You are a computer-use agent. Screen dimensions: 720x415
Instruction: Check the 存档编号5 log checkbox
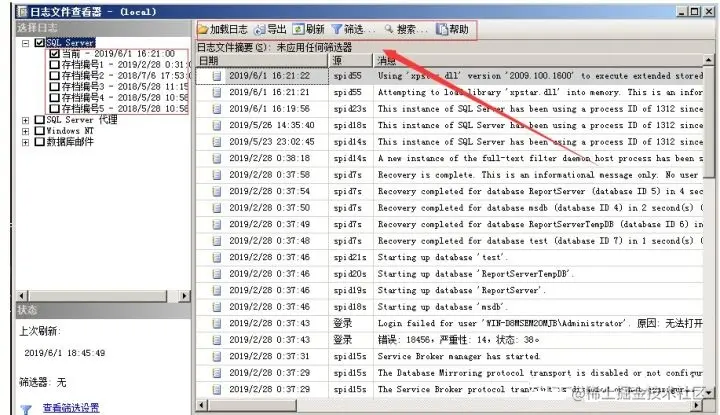tap(54, 109)
